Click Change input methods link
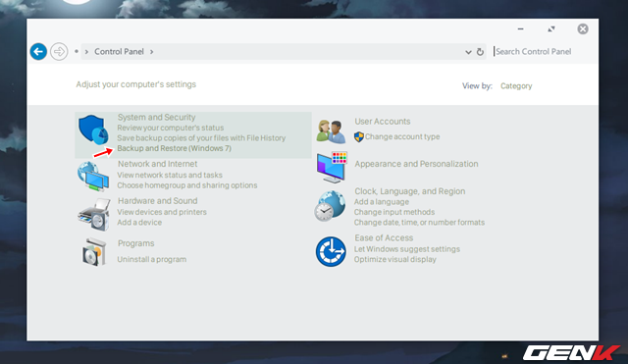Viewport: 628px width, 364px height. click(394, 212)
